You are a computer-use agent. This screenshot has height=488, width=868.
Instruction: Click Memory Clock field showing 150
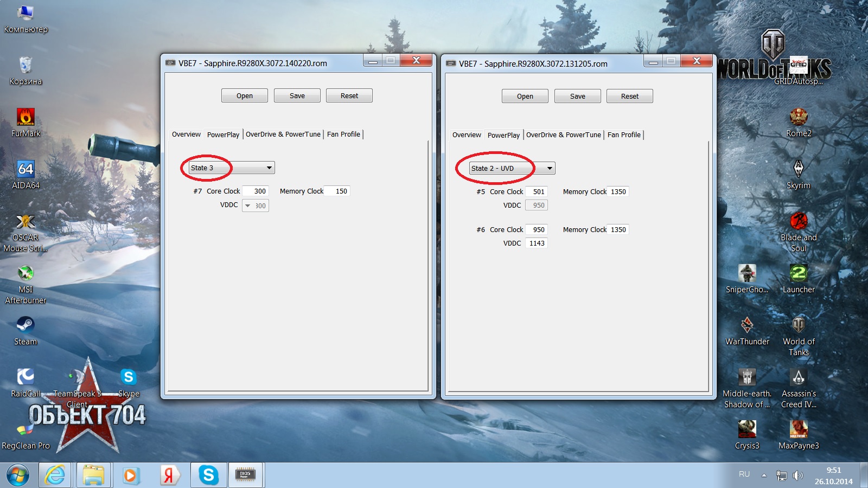(338, 191)
